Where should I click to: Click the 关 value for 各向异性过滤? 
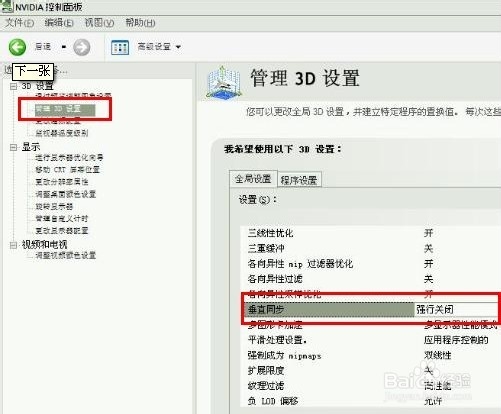[428, 279]
